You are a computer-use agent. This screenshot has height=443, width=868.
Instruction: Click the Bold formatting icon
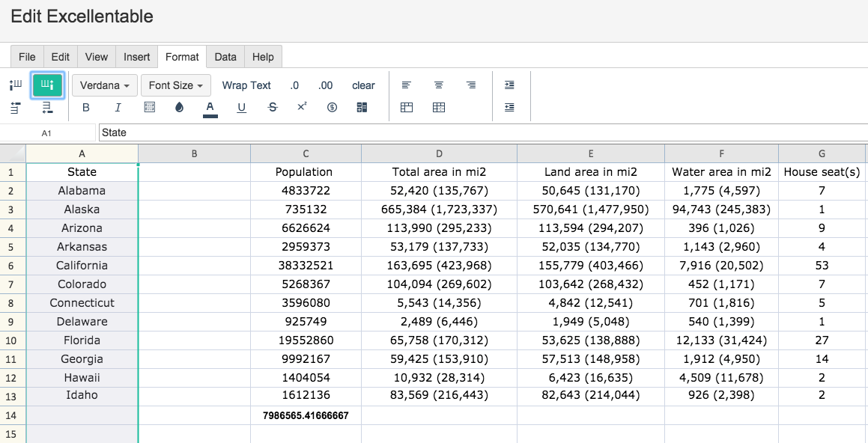click(x=86, y=108)
